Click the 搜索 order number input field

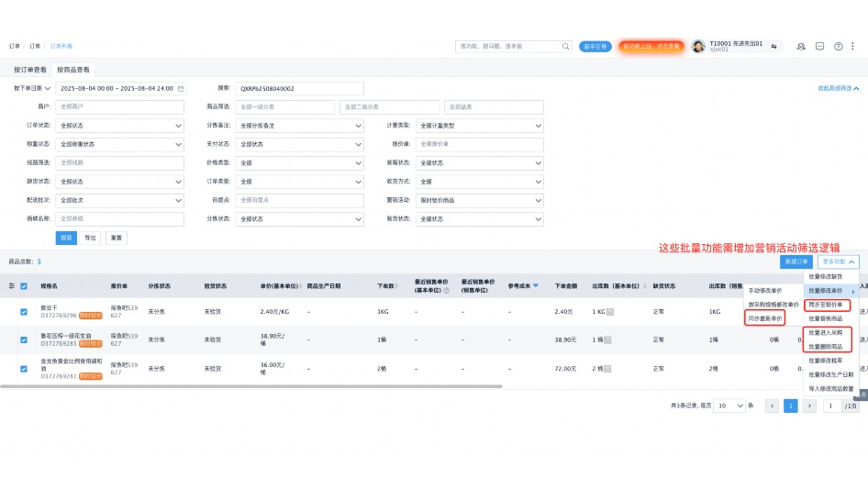point(299,89)
